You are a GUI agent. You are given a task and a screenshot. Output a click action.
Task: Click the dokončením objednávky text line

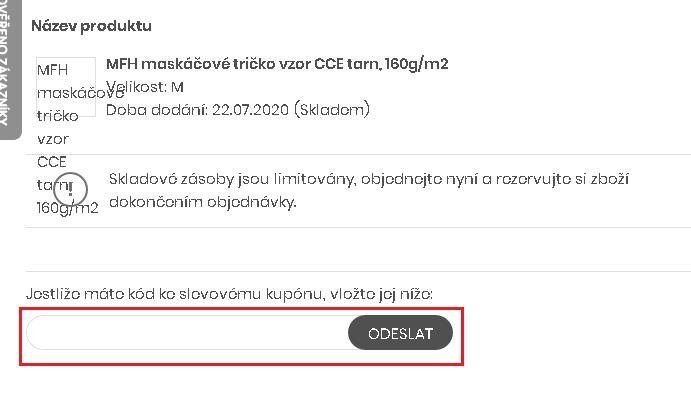pos(203,202)
